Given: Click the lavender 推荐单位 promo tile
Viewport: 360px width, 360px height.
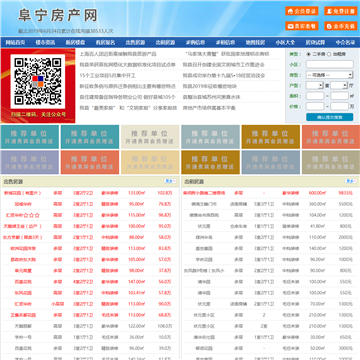Looking at the screenshot, I should pos(30,162).
